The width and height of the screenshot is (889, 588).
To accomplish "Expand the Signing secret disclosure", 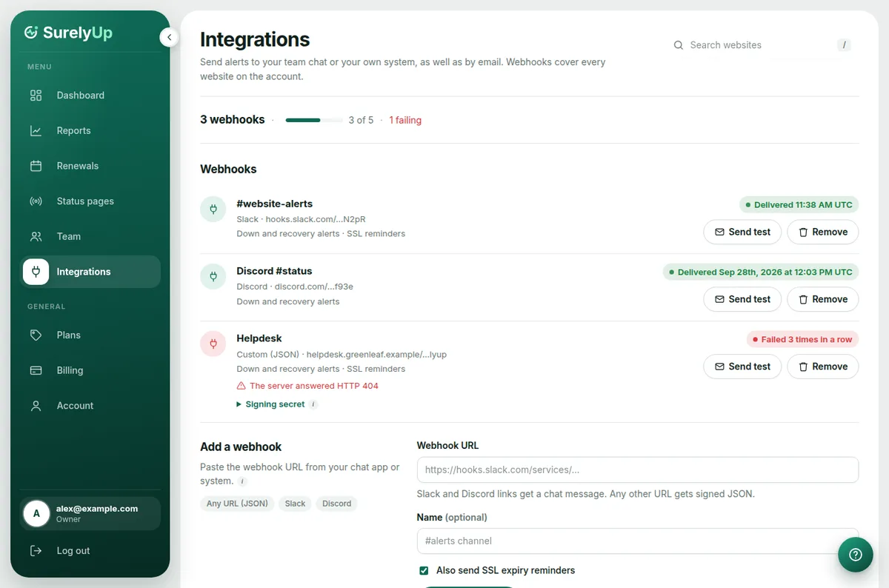I will pyautogui.click(x=270, y=404).
